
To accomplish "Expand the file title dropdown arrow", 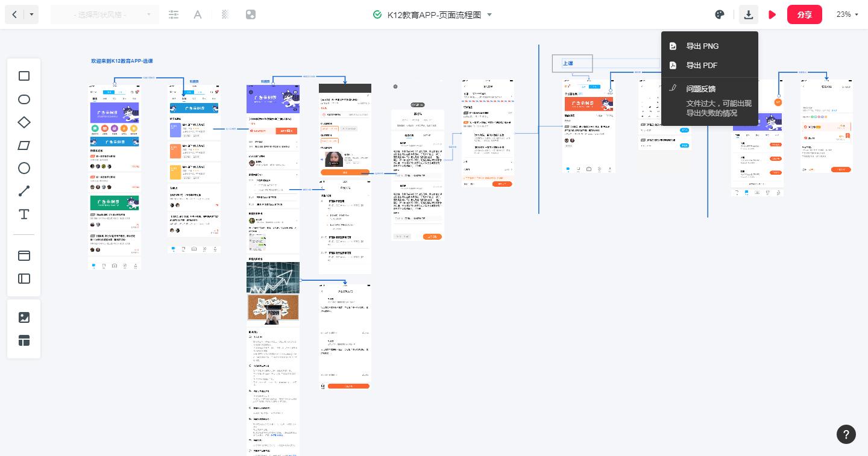I will click(x=489, y=15).
